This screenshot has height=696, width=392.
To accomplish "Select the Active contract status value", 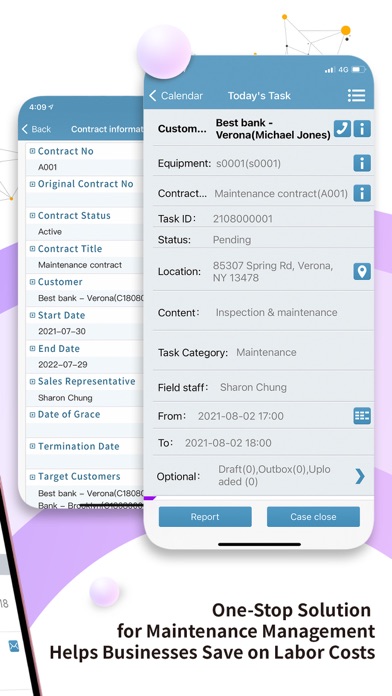I will tap(50, 232).
